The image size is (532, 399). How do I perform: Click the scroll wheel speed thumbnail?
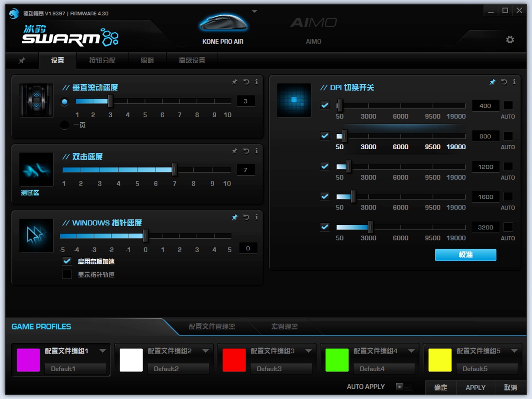[x=36, y=101]
